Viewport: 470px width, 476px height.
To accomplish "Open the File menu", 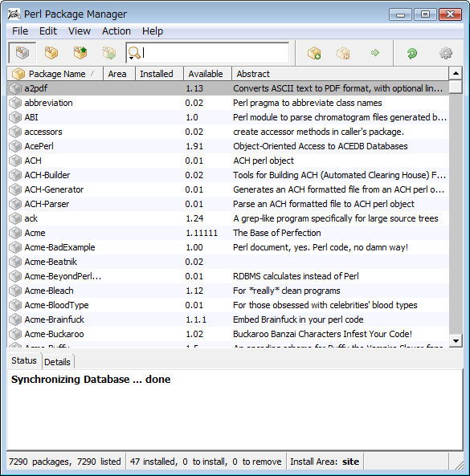I will pos(20,31).
